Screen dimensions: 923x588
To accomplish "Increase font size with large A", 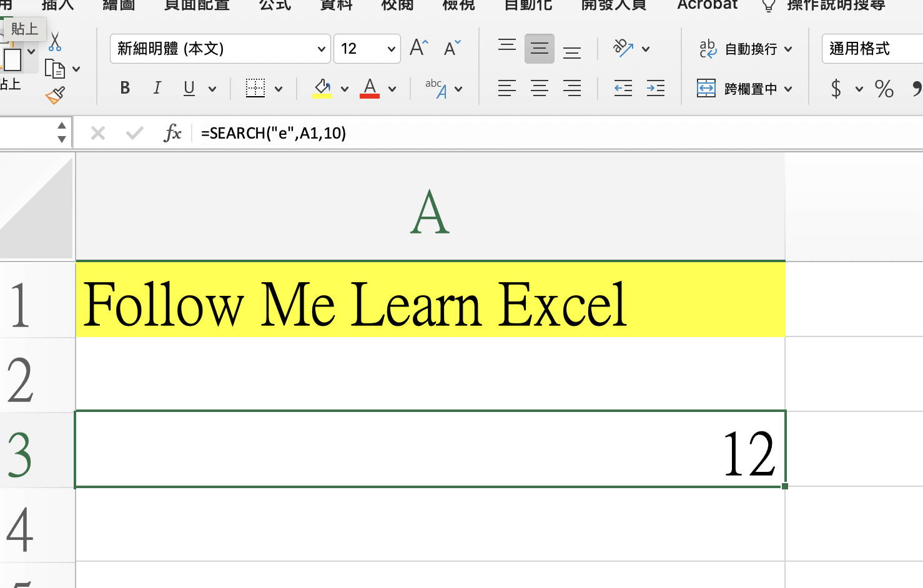I will (x=418, y=48).
